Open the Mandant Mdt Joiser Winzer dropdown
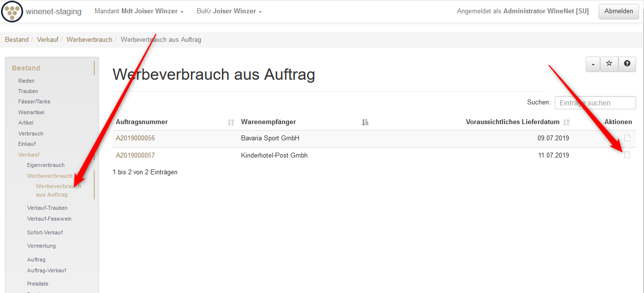This screenshot has width=644, height=293. (139, 11)
